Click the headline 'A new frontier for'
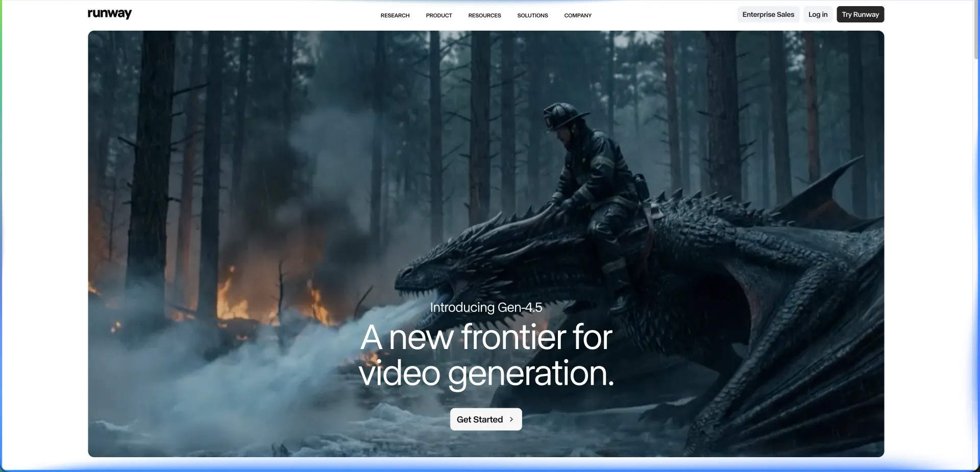The image size is (980, 472). point(486,337)
